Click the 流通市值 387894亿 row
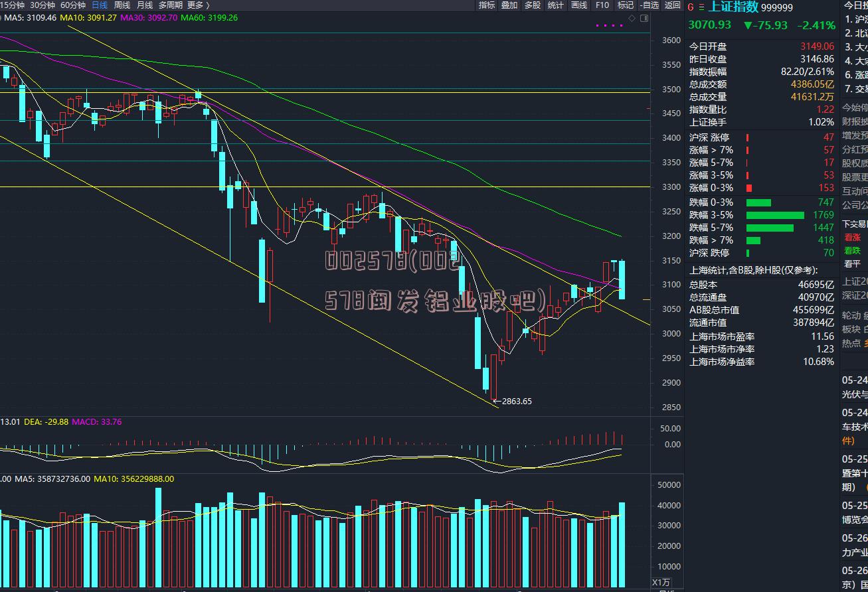The image size is (868, 592). (762, 323)
